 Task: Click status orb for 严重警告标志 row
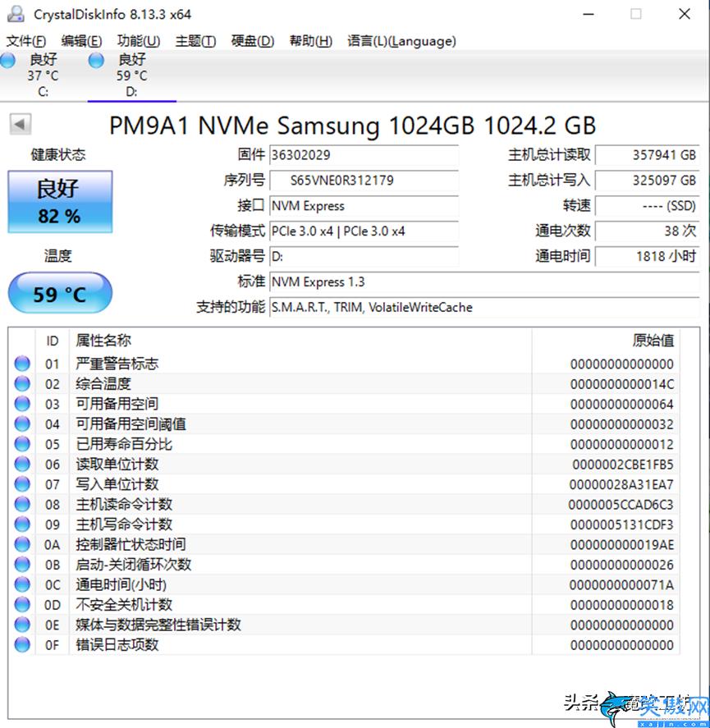click(x=22, y=364)
